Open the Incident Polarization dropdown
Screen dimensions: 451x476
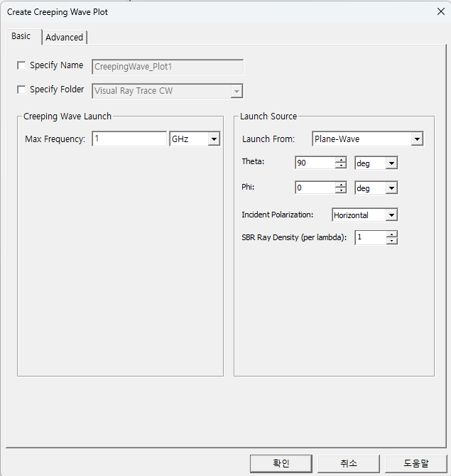(391, 215)
